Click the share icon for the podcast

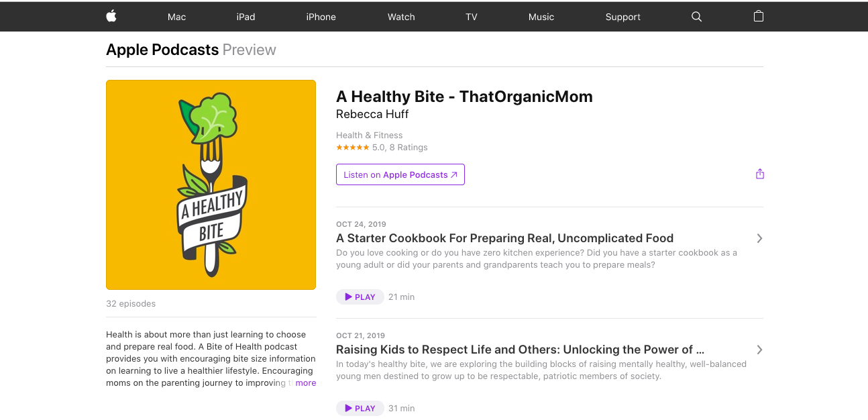760,174
